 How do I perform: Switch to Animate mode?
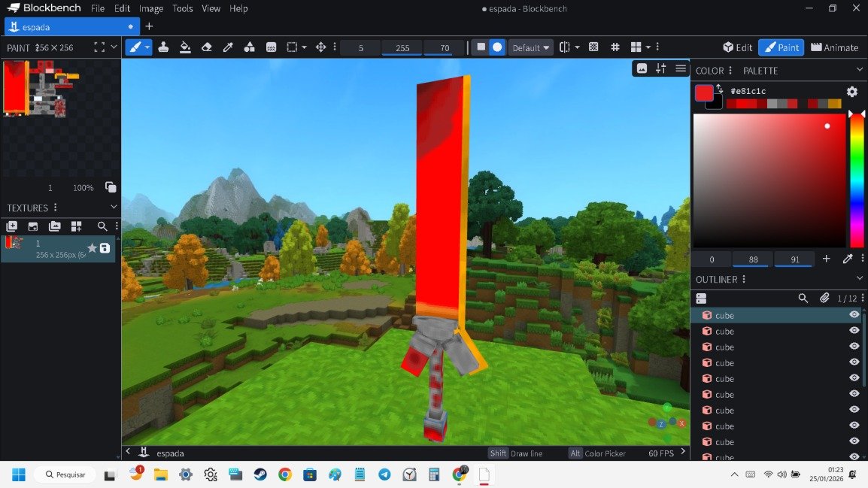834,47
